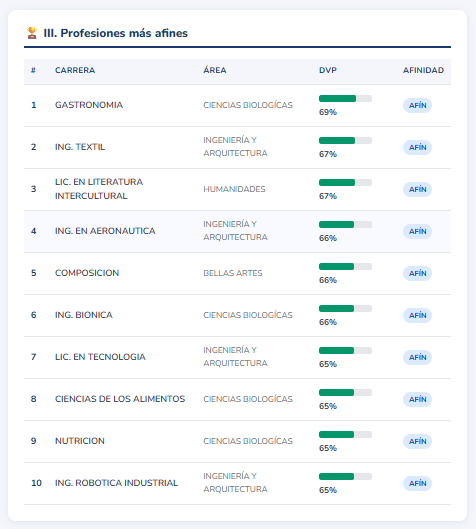Click AFÍN badge in LITERATURA INTERCULTURAL row

(x=417, y=190)
